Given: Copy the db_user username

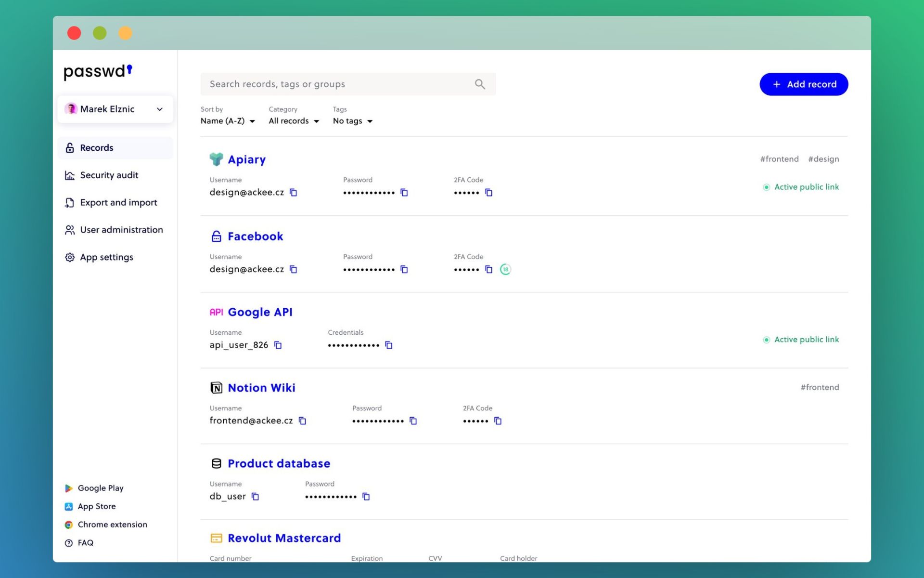Looking at the screenshot, I should click(x=255, y=497).
